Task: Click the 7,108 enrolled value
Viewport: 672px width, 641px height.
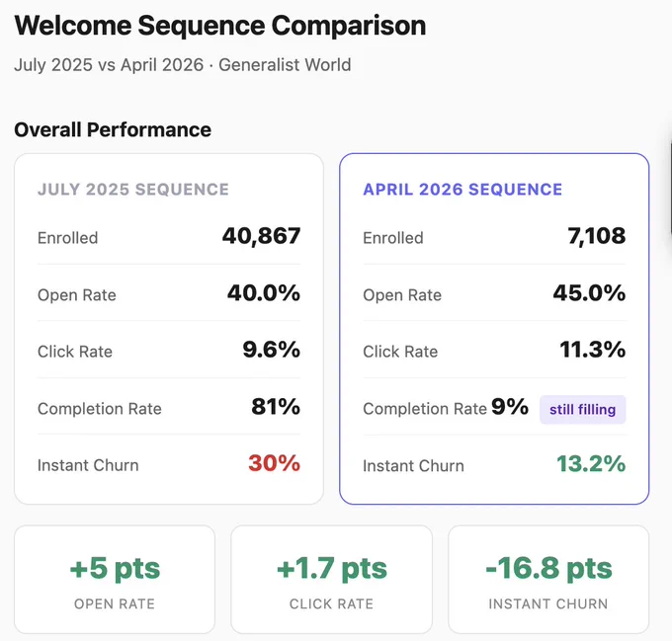Action: [597, 236]
